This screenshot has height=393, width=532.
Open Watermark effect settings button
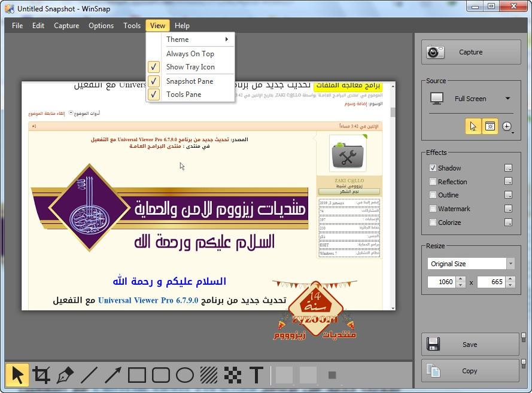(508, 209)
